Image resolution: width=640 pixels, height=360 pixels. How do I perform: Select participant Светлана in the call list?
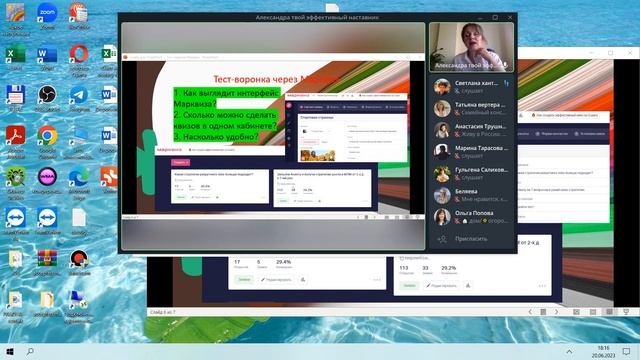click(472, 87)
